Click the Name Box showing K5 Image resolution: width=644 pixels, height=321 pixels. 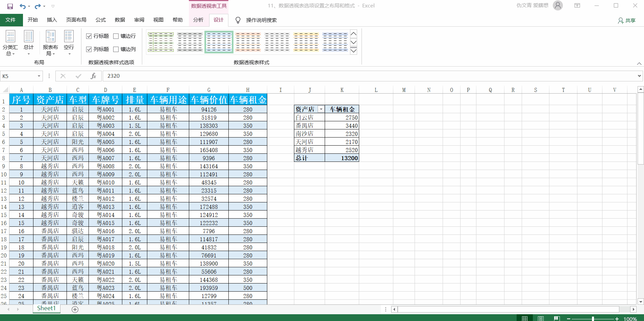19,76
